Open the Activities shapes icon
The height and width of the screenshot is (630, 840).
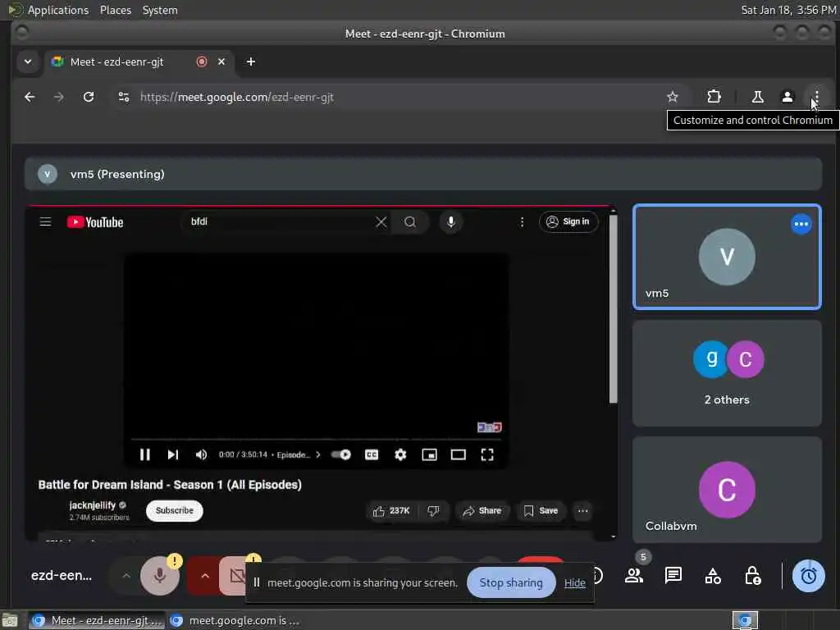pos(713,576)
